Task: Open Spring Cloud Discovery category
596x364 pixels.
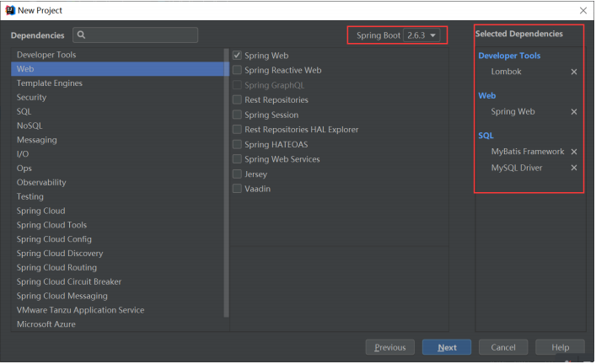Action: coord(118,253)
